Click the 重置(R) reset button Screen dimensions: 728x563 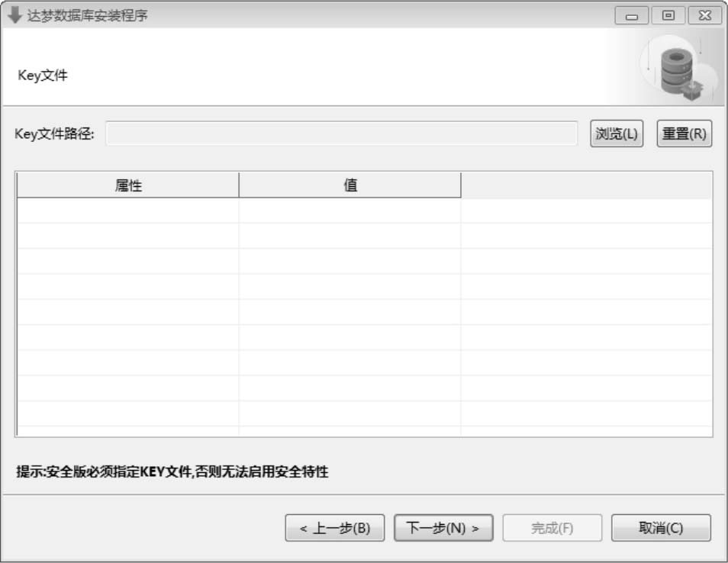coord(685,134)
